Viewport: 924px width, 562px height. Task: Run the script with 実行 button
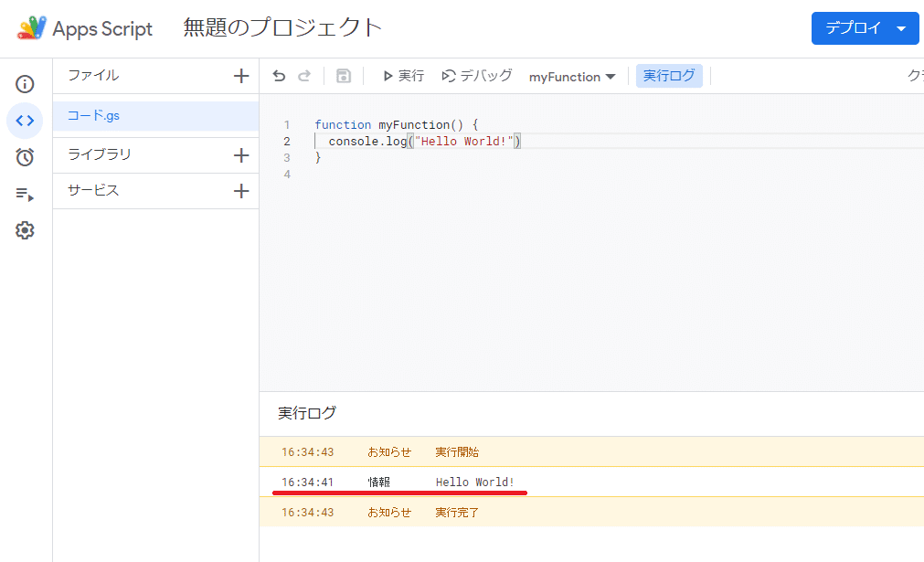point(403,76)
